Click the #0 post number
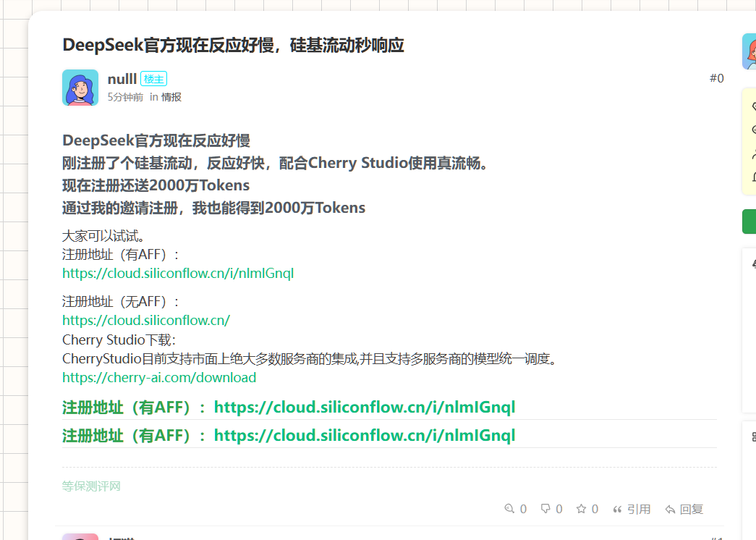The image size is (756, 540). coord(716,78)
